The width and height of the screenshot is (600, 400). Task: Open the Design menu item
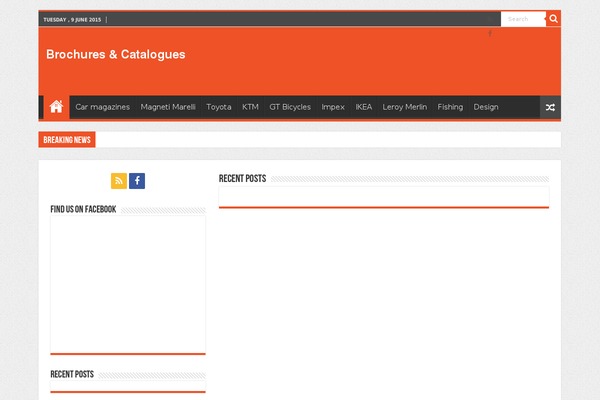point(486,107)
